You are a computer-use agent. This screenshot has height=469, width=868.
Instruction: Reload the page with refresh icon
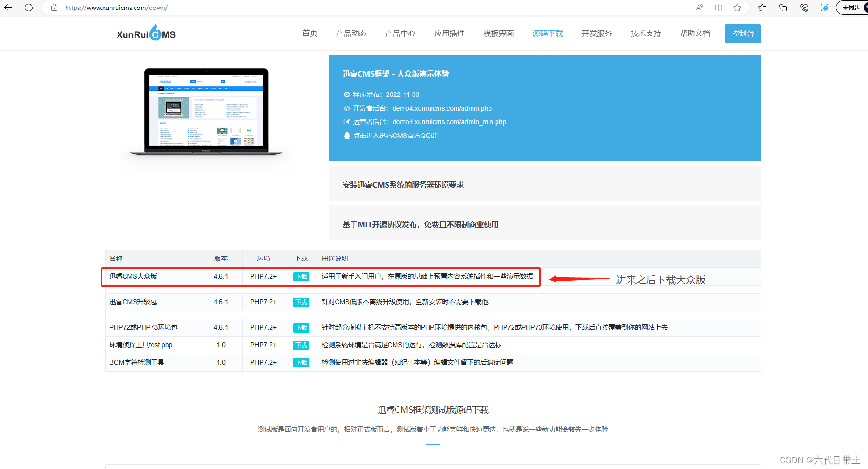(x=29, y=8)
